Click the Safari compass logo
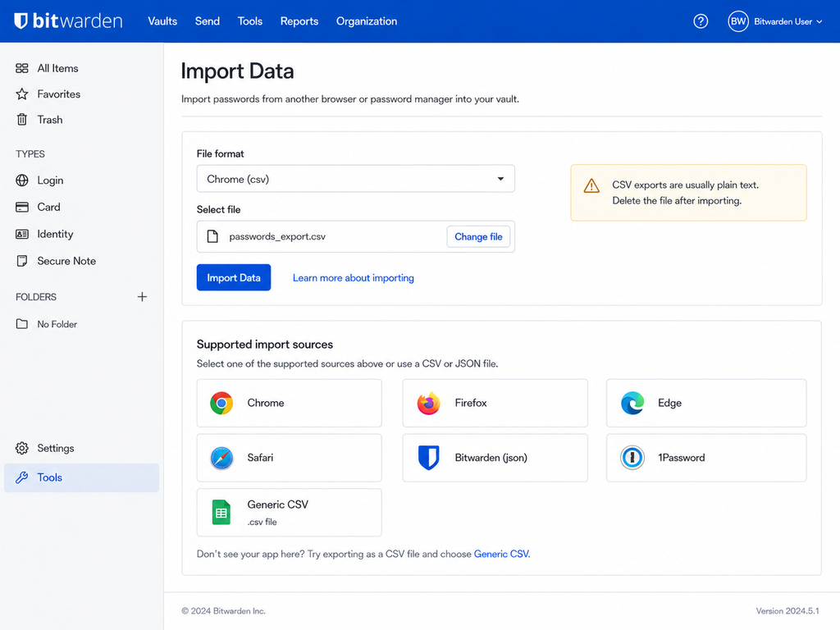The width and height of the screenshot is (840, 630). (x=221, y=458)
